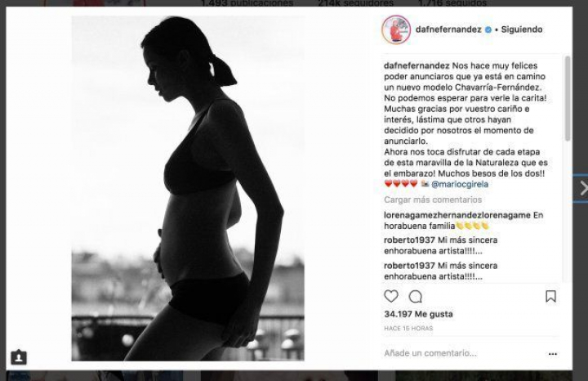
Task: Open the comment speech bubble icon
Action: point(416,297)
